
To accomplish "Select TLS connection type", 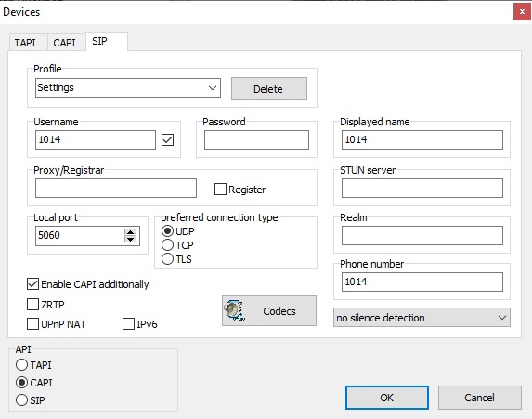I will pyautogui.click(x=167, y=259).
